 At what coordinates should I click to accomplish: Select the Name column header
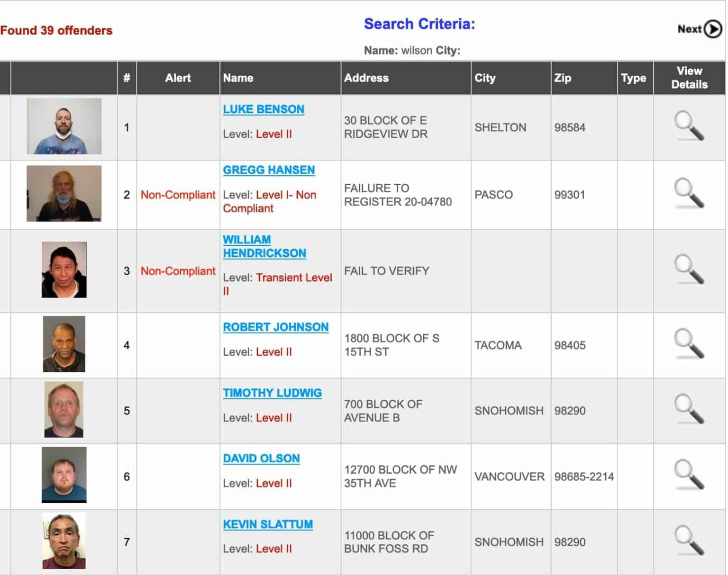[x=238, y=78]
